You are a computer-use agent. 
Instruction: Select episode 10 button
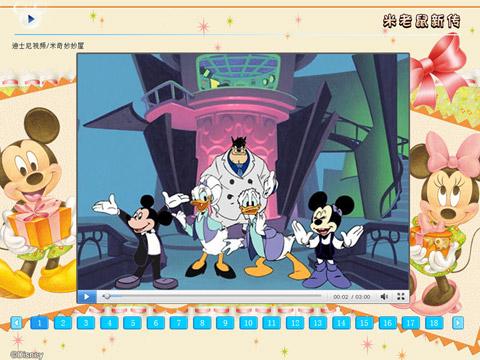coord(248,323)
